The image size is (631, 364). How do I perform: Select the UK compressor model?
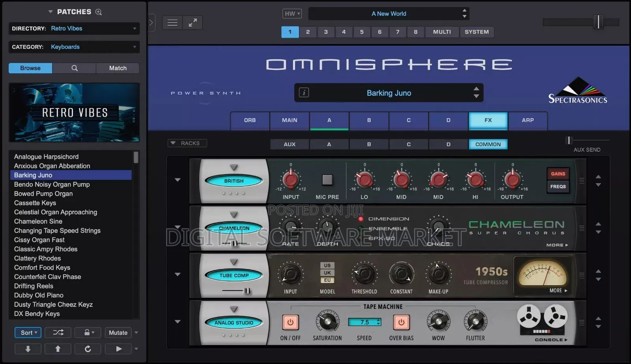327,273
